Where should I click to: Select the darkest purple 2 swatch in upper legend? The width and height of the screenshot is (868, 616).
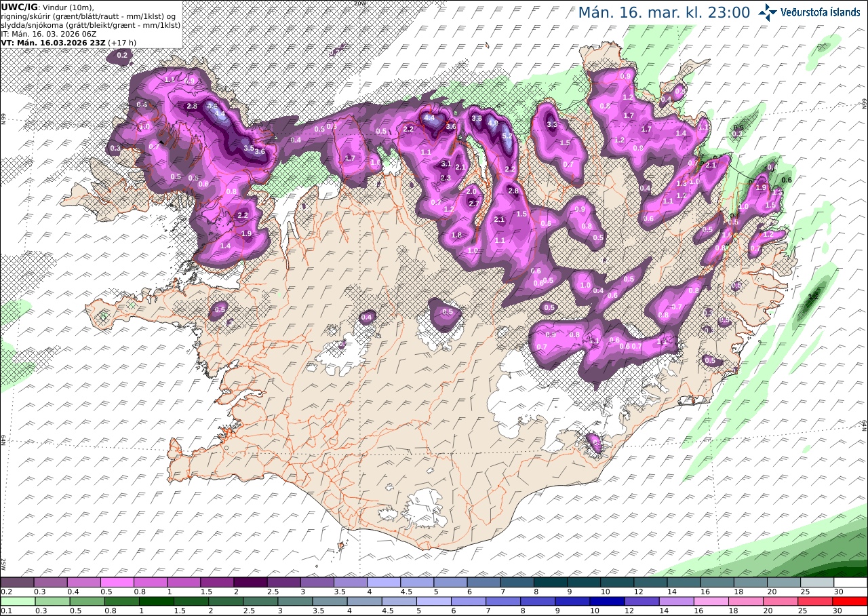pos(250,582)
